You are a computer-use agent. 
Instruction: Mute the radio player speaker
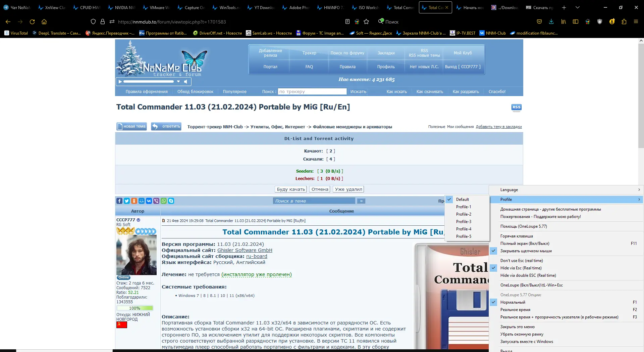pos(185,81)
